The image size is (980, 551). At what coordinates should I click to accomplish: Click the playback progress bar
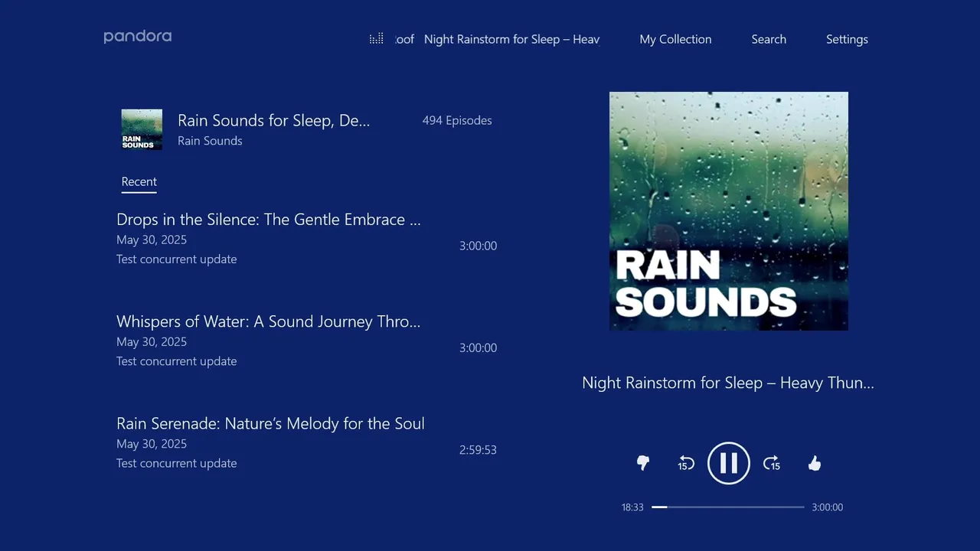pos(728,507)
